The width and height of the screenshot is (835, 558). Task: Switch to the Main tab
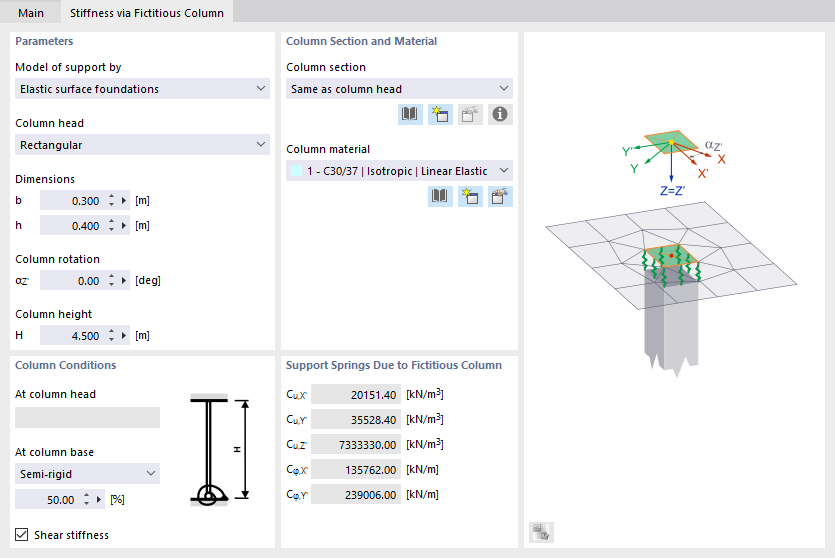point(31,13)
